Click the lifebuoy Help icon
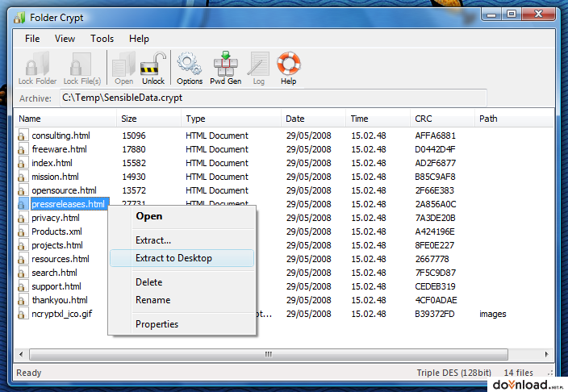This screenshot has width=568, height=392. [x=288, y=68]
